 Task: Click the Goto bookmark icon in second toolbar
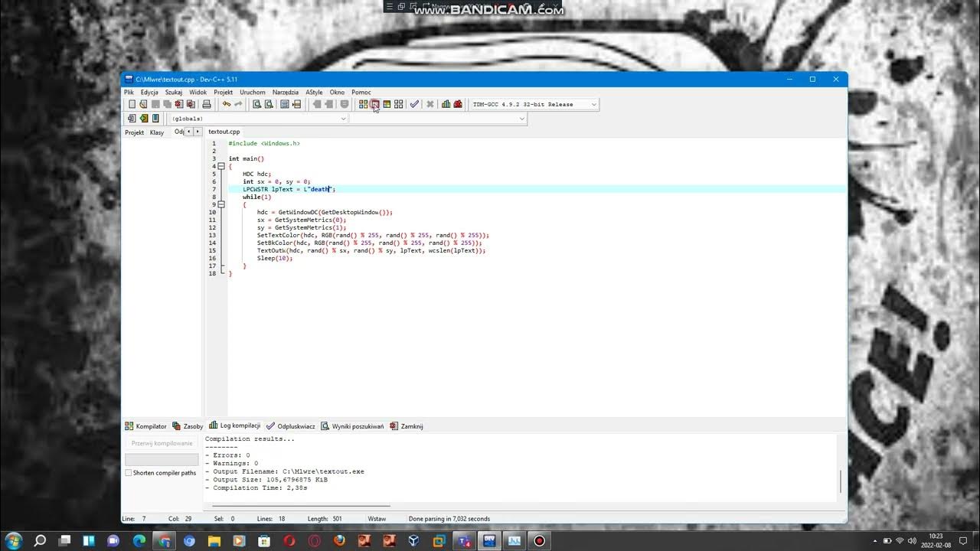tap(155, 119)
